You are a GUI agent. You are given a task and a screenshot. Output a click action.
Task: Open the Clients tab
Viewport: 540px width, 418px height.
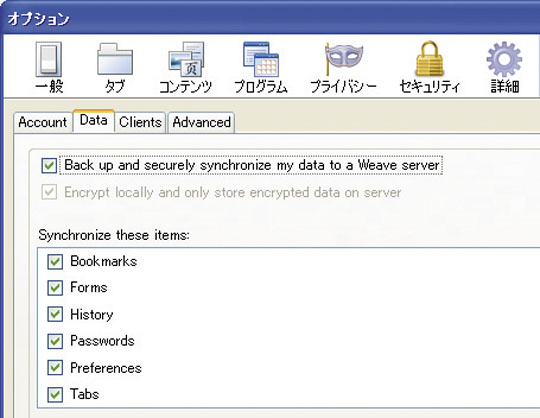pyautogui.click(x=140, y=122)
